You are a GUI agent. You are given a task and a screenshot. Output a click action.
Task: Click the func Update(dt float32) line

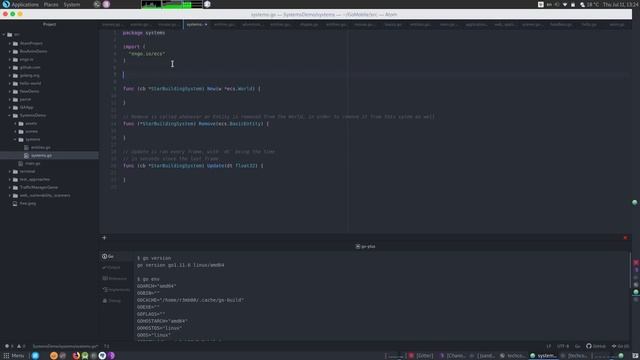point(193,166)
